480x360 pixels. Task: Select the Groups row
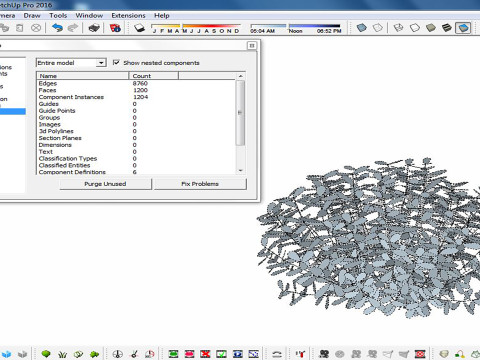pos(136,117)
